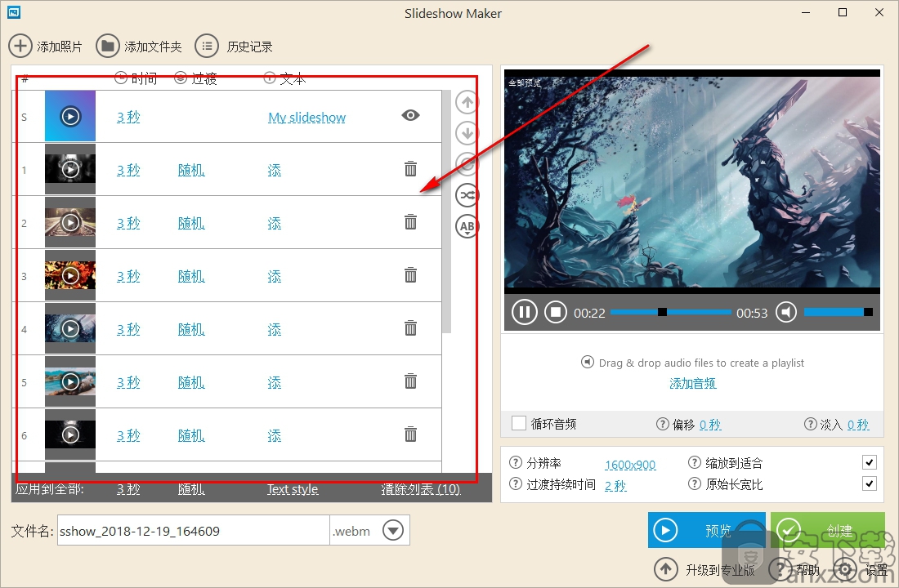Click help icon beside resolution label

pos(516,462)
